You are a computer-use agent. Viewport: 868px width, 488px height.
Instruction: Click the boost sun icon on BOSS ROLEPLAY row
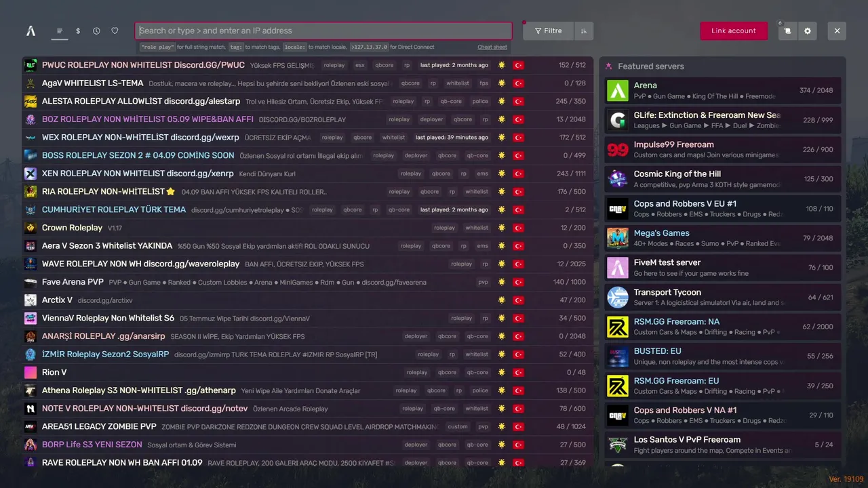[501, 155]
